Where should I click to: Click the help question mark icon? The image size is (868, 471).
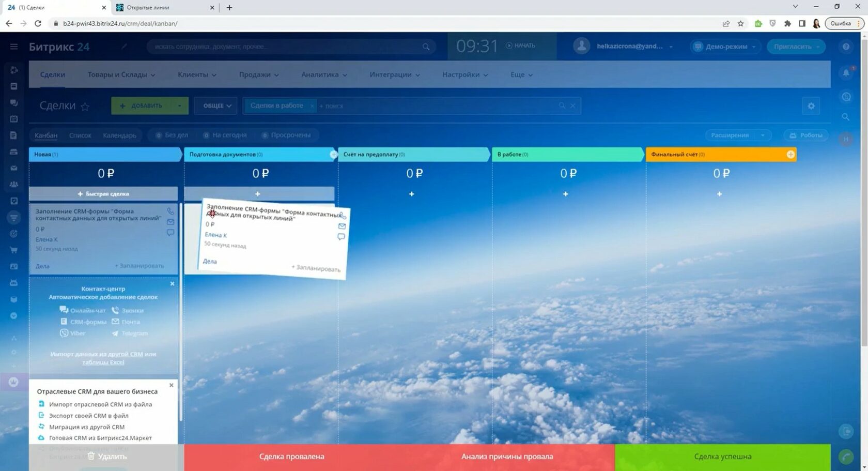click(x=846, y=47)
